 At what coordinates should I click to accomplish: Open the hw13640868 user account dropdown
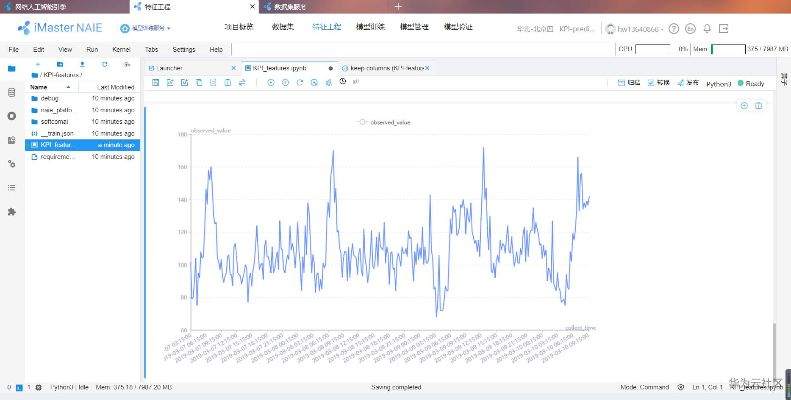click(x=640, y=28)
